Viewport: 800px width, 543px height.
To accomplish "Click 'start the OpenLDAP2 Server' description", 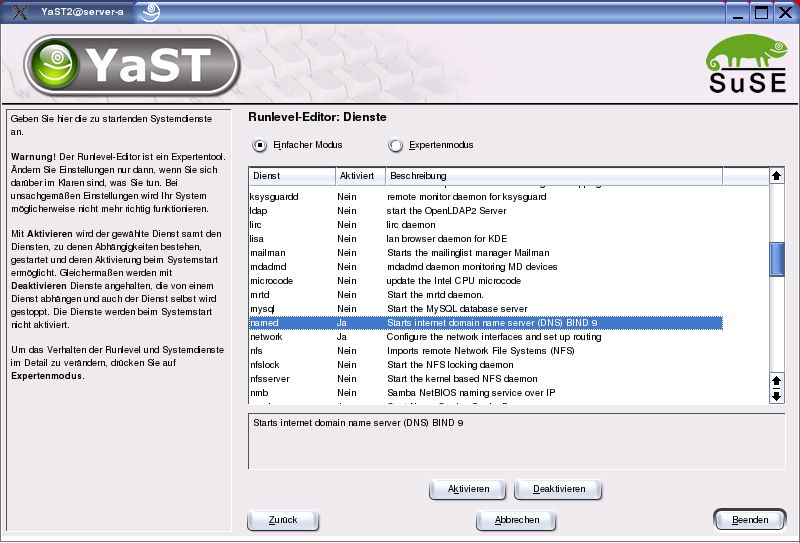I will coord(446,211).
